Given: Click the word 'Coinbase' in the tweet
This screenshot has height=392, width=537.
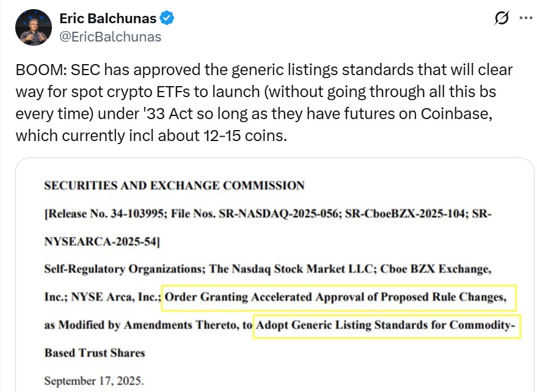Looking at the screenshot, I should click(456, 114).
